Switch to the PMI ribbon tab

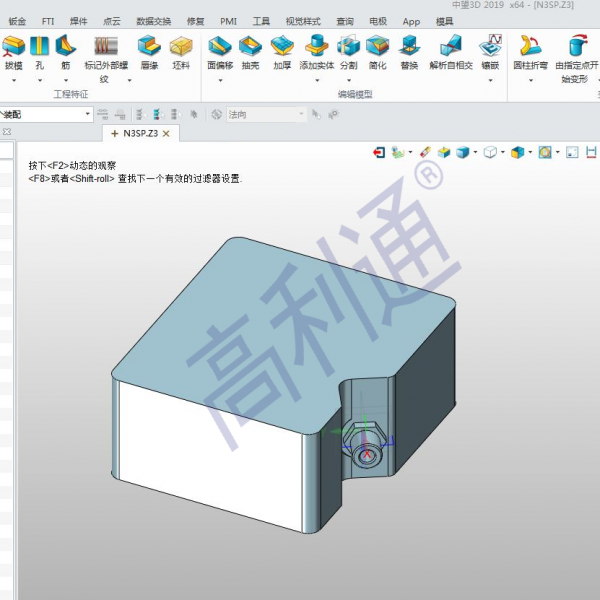click(228, 20)
